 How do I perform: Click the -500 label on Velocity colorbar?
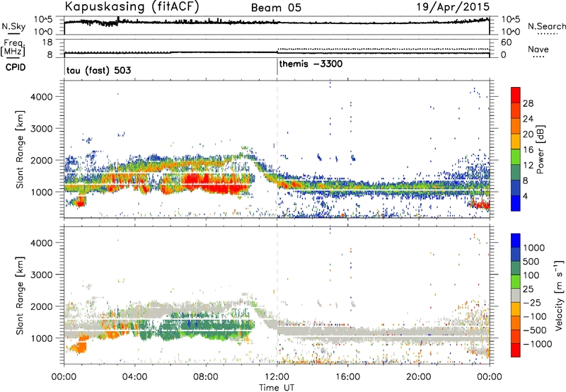click(535, 330)
